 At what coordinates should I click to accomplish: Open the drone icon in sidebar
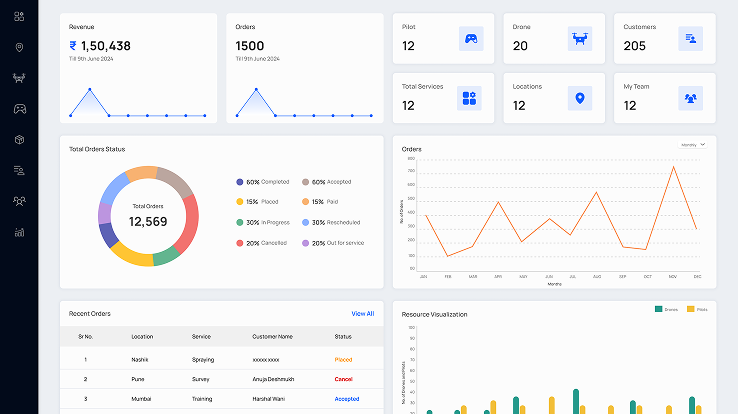pyautogui.click(x=19, y=78)
